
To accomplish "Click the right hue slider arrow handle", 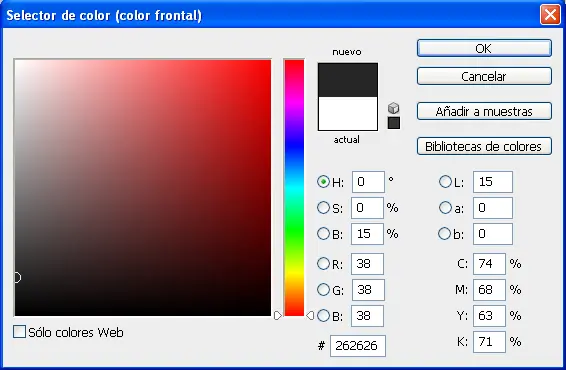I will click(309, 315).
